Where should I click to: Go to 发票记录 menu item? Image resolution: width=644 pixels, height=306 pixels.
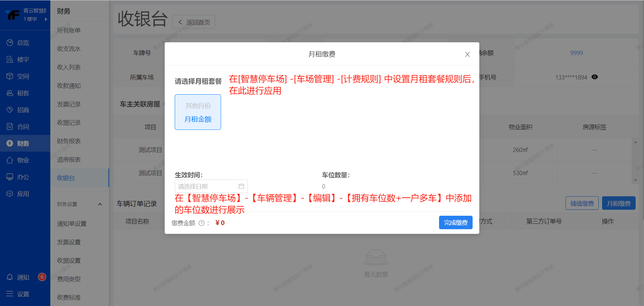[x=69, y=104]
